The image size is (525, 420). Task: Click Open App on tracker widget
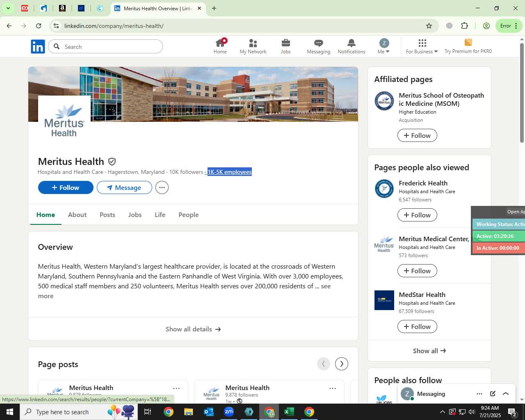coord(515,212)
